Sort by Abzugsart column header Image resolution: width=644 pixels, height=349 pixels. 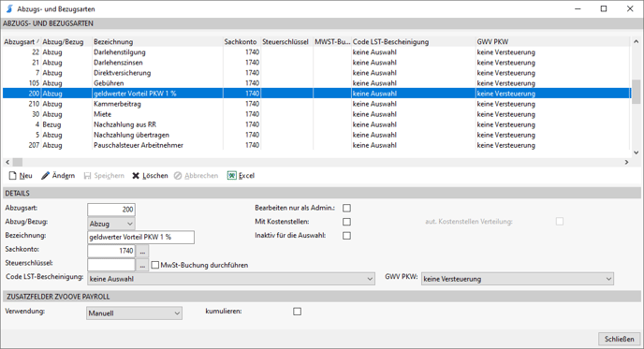tap(22, 42)
